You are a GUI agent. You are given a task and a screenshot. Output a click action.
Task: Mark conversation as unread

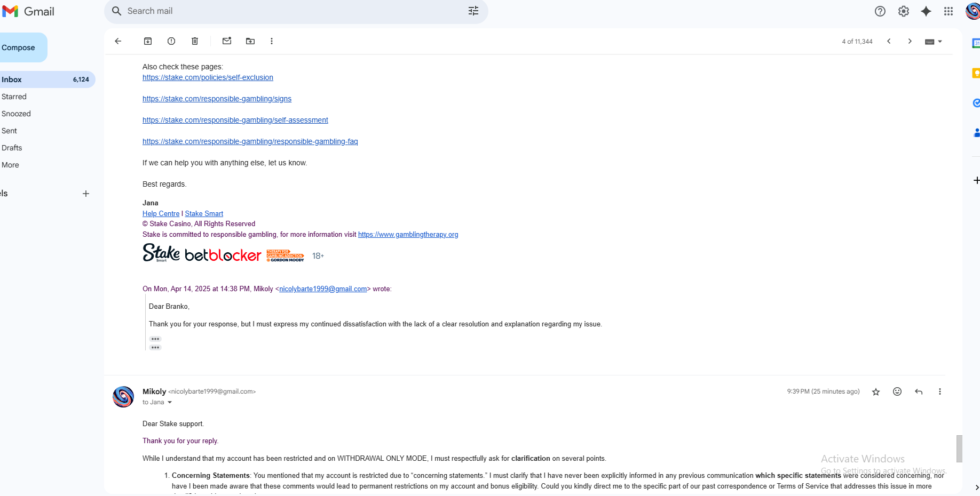[x=227, y=41]
